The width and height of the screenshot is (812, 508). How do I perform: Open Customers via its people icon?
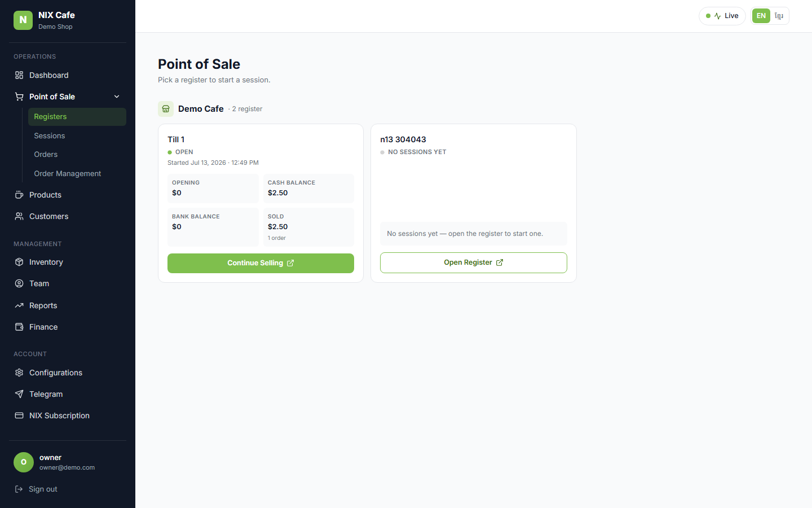pos(19,216)
